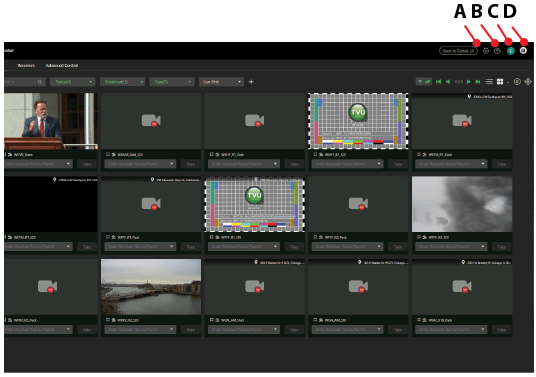Toggle bookmark on the top-row TVU pattern source
This screenshot has width=536, height=377.
tap(315, 154)
